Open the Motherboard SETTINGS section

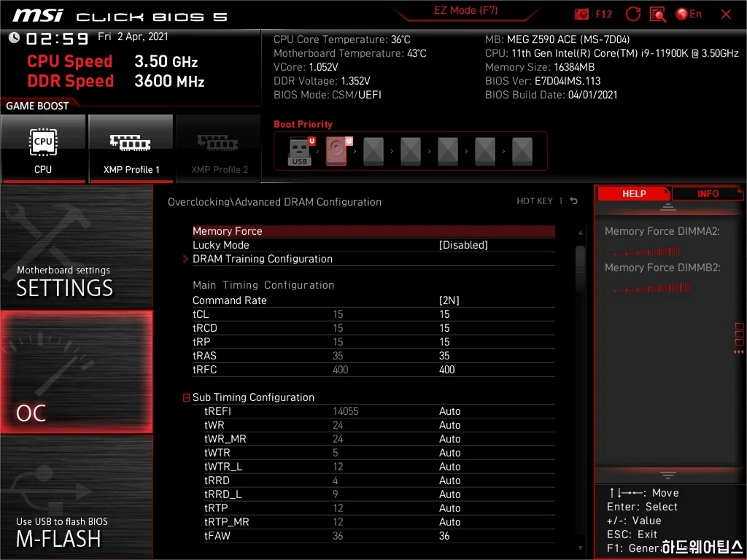coord(77,248)
